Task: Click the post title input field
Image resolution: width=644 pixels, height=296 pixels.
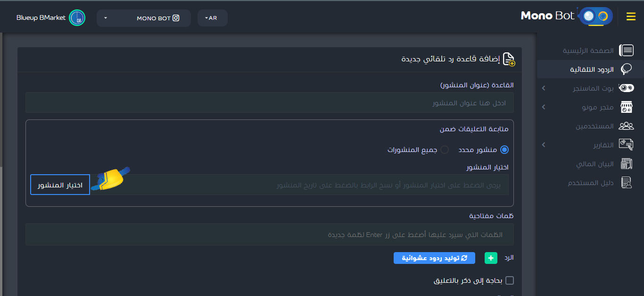Action: pos(269,102)
